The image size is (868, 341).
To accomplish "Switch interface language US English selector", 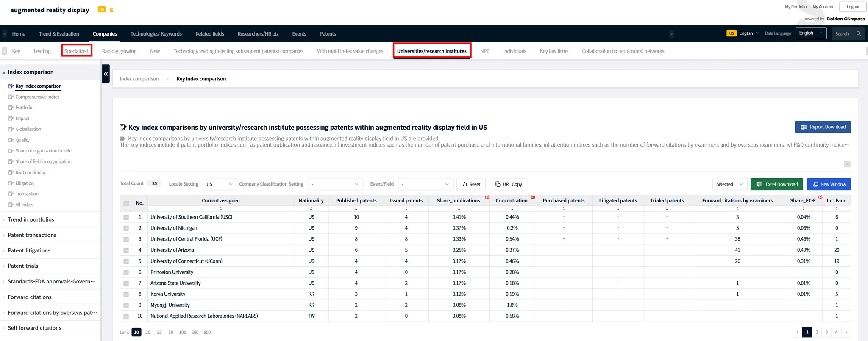I will [743, 33].
